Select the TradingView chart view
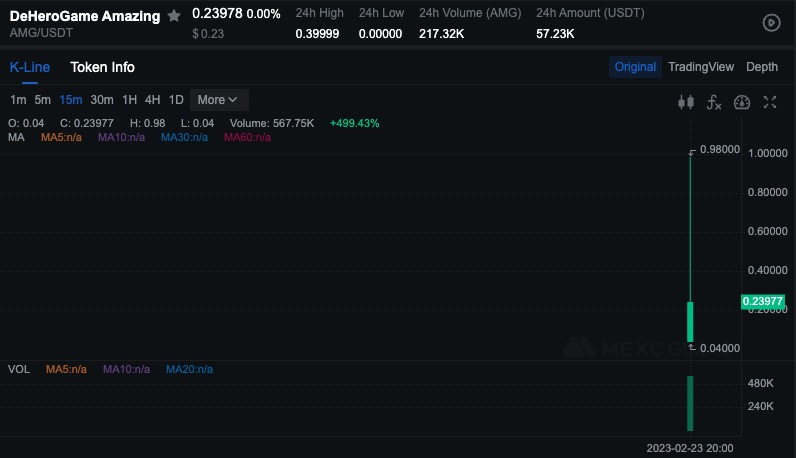796x458 pixels. click(701, 67)
